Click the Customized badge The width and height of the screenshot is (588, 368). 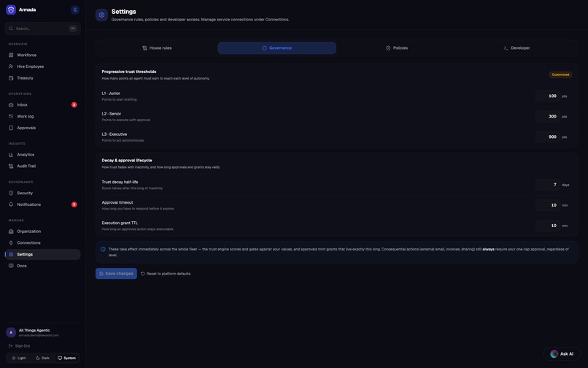tap(560, 74)
